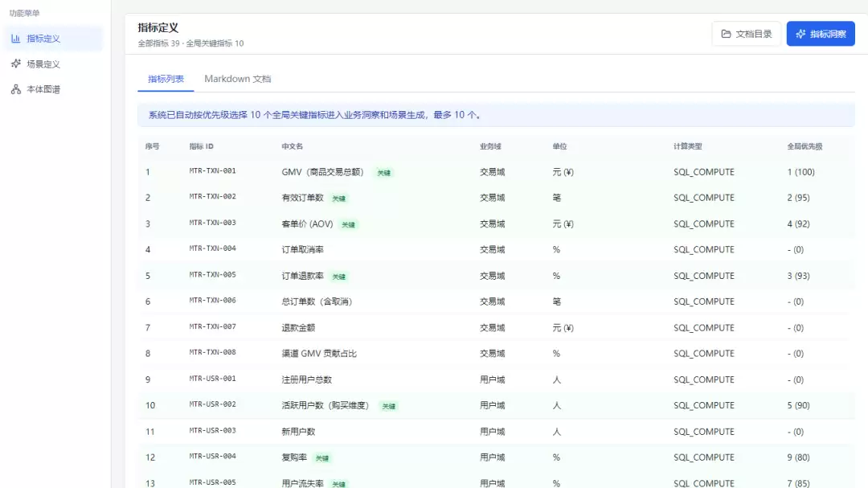The image size is (868, 488).
Task: Open 场景定义 in sidebar menu
Action: (x=52, y=64)
